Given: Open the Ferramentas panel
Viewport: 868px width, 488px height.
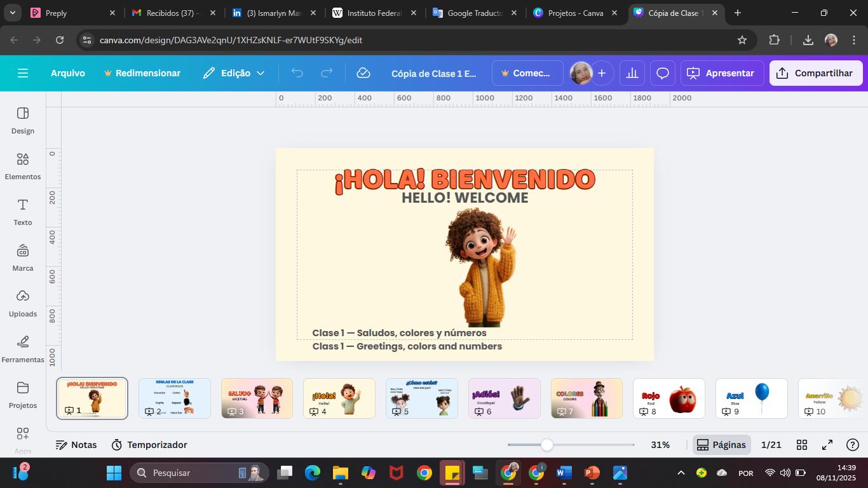Looking at the screenshot, I should pyautogui.click(x=23, y=349).
